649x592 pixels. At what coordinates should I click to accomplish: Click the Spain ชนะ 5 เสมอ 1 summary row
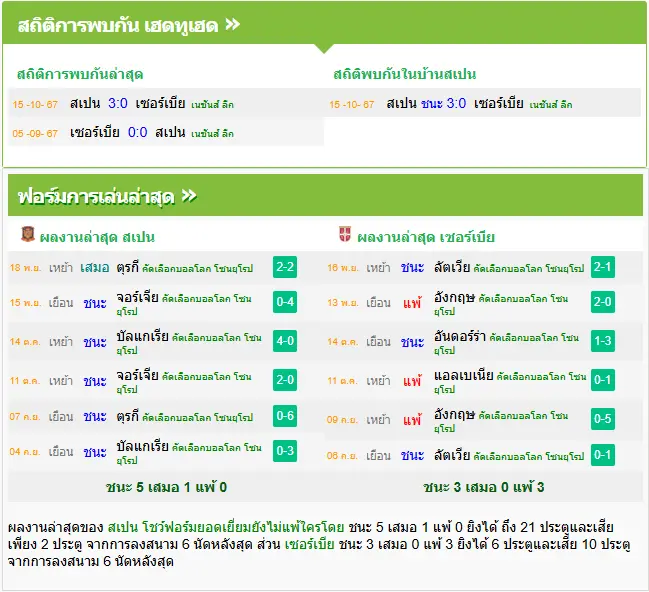click(166, 487)
